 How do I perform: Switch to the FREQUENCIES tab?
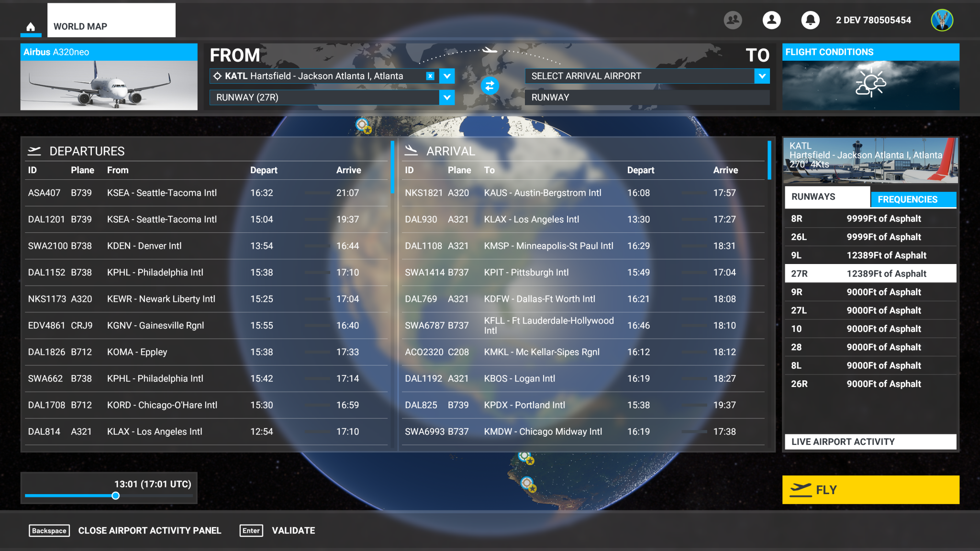[x=913, y=199]
